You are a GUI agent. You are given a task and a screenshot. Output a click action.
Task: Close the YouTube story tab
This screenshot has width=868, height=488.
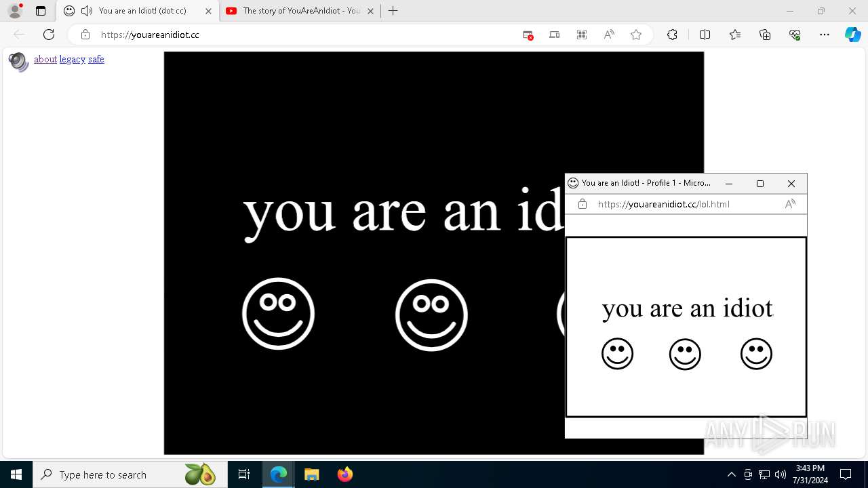(370, 11)
